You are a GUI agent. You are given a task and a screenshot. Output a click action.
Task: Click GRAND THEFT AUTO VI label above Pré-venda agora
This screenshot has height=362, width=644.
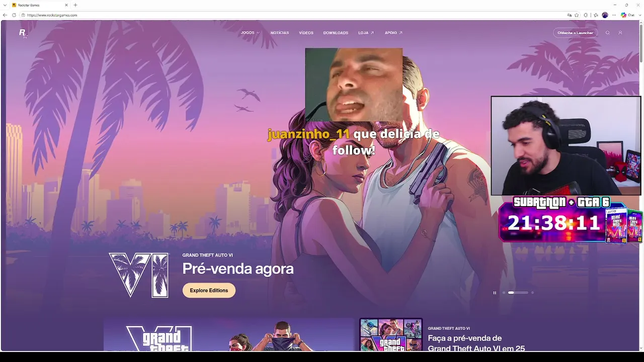click(x=207, y=255)
